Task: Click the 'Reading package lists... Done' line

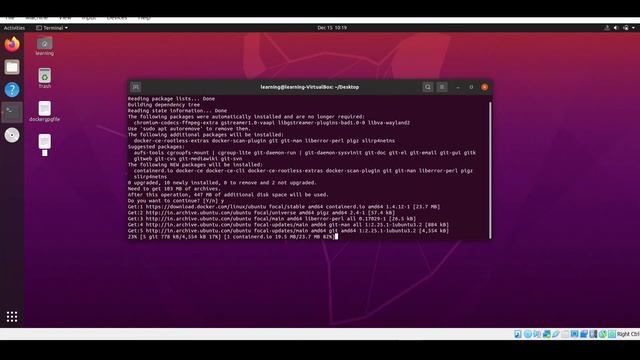Action: point(171,98)
